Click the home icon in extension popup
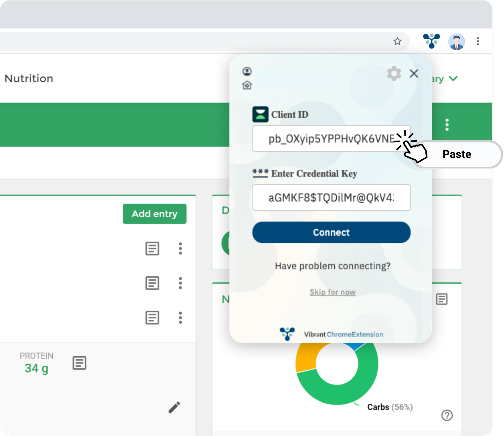The image size is (504, 436). coord(247,85)
